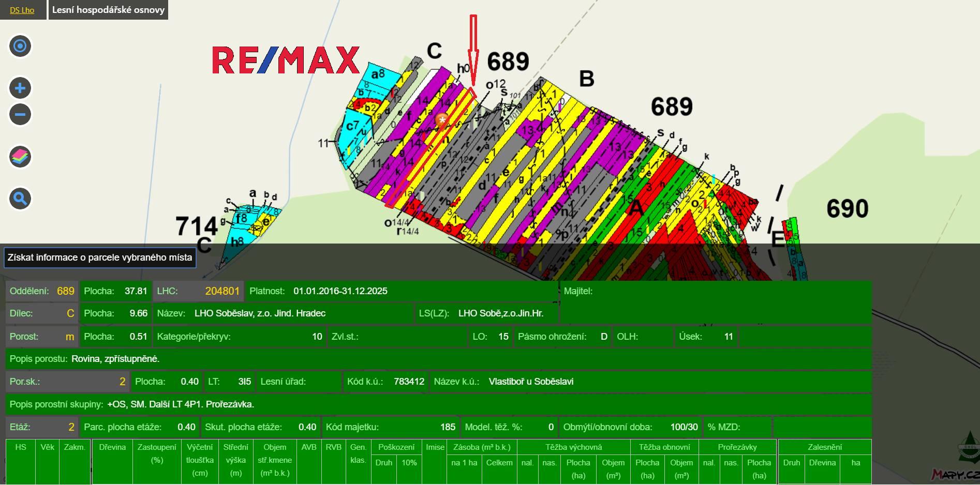The width and height of the screenshot is (980, 485).
Task: Click the Zalesnění column header
Action: [825, 447]
